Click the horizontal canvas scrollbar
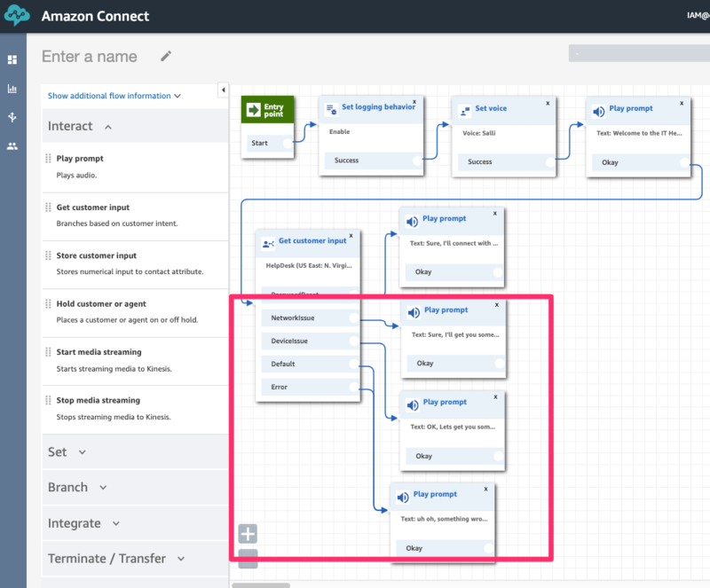 [x=261, y=585]
